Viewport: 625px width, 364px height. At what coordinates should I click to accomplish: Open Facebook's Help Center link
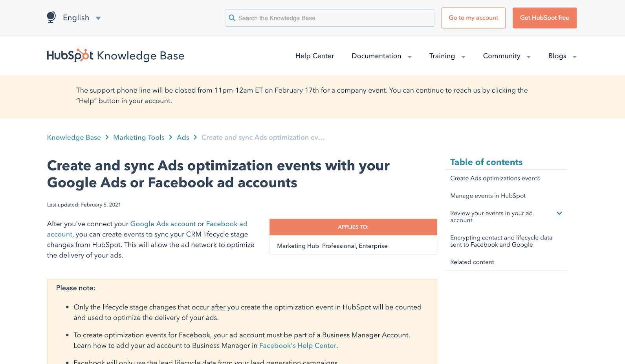(298, 346)
